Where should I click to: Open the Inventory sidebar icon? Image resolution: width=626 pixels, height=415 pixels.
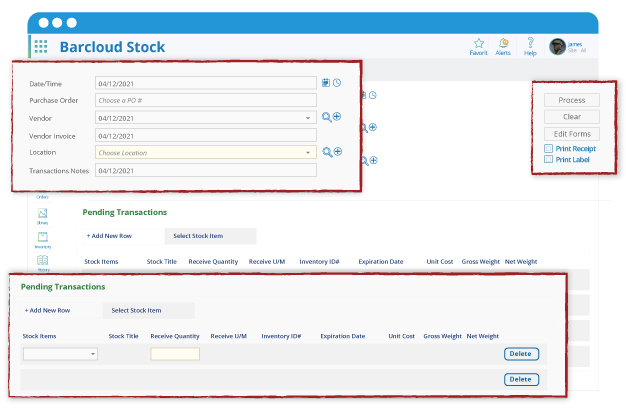(43, 237)
